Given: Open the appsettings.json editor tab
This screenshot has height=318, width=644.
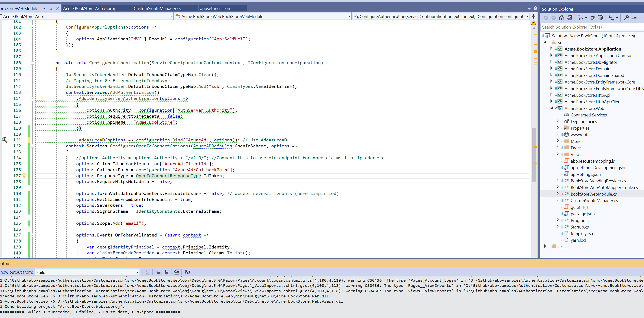Looking at the screenshot, I should pos(215,8).
